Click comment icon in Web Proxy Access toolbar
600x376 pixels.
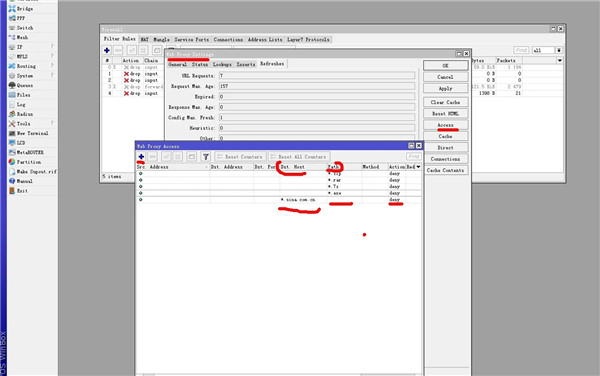pyautogui.click(x=192, y=156)
